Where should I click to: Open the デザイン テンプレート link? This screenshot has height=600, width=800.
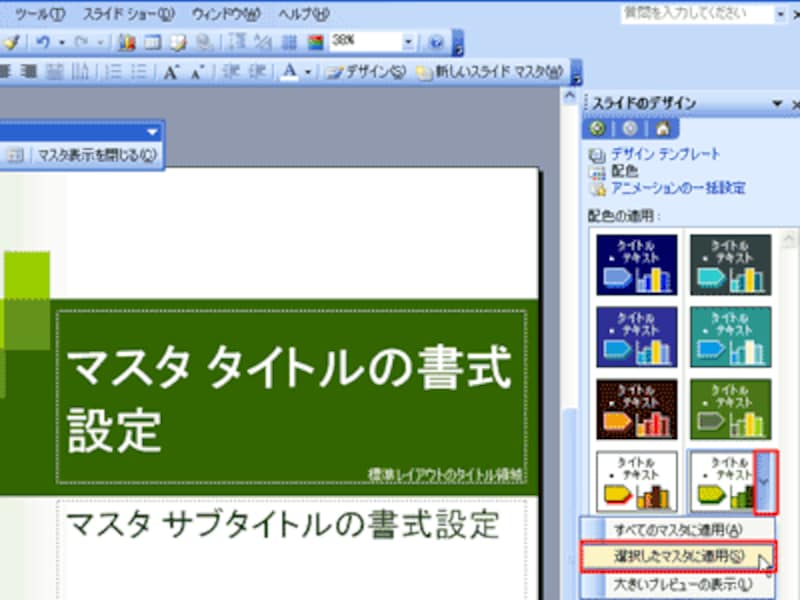(666, 155)
